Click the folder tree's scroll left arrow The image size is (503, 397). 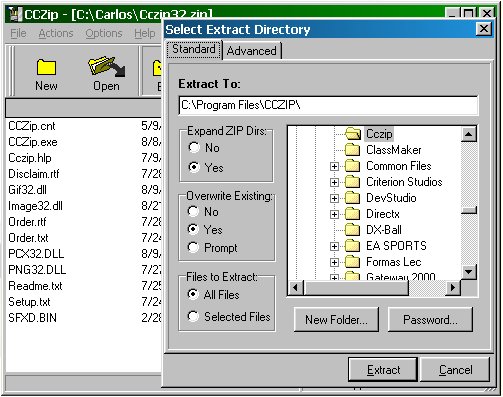coord(296,288)
